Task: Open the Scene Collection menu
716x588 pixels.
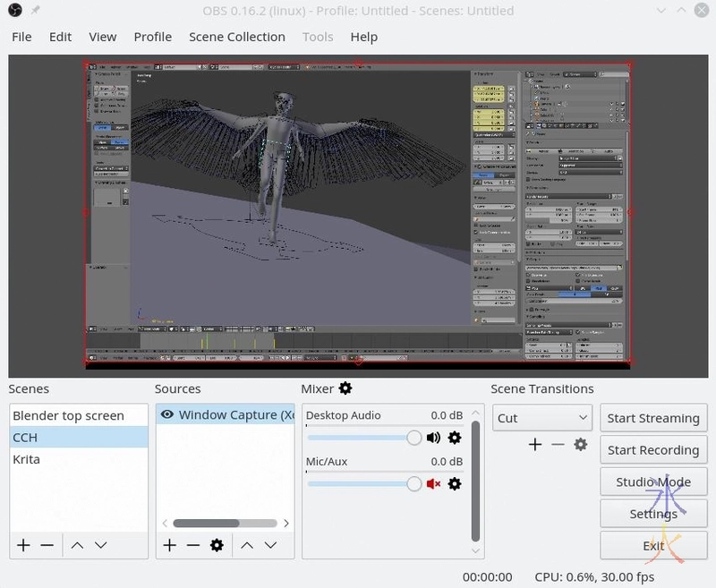Action: 236,37
